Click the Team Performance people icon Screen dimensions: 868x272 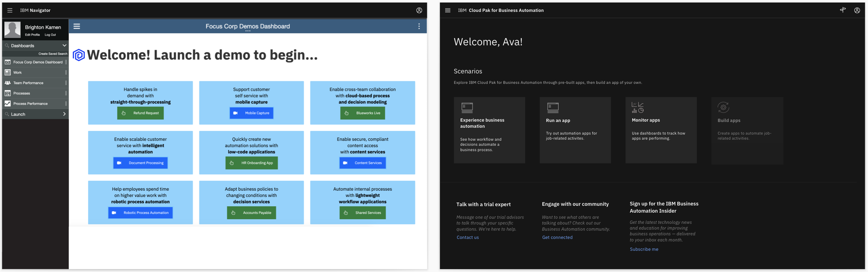tap(8, 83)
